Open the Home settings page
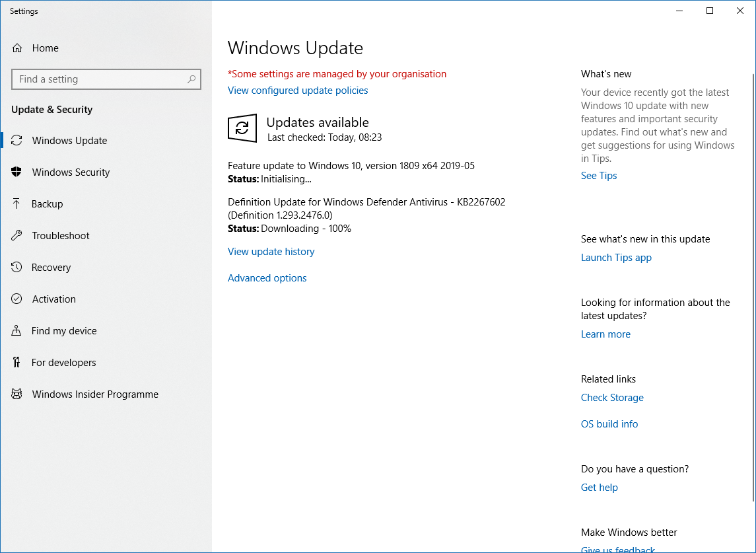Viewport: 756px width, 553px height. click(106, 48)
